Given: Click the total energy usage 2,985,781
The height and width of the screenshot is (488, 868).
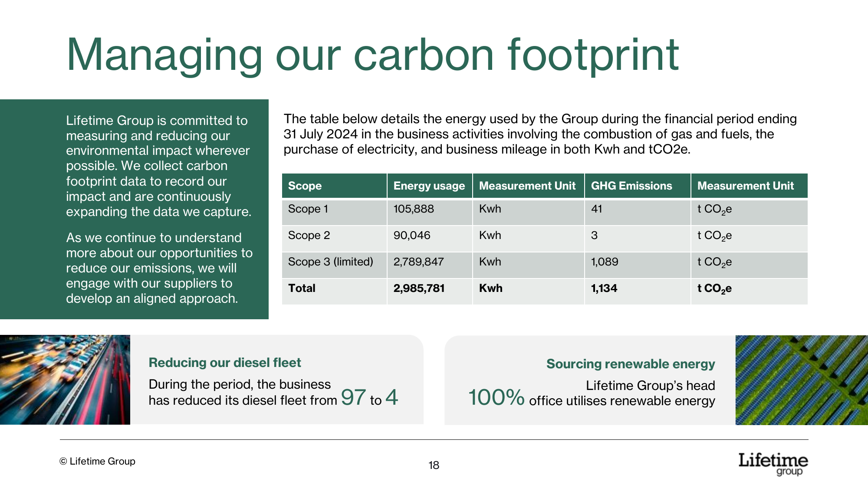Looking at the screenshot, I should 419,288.
